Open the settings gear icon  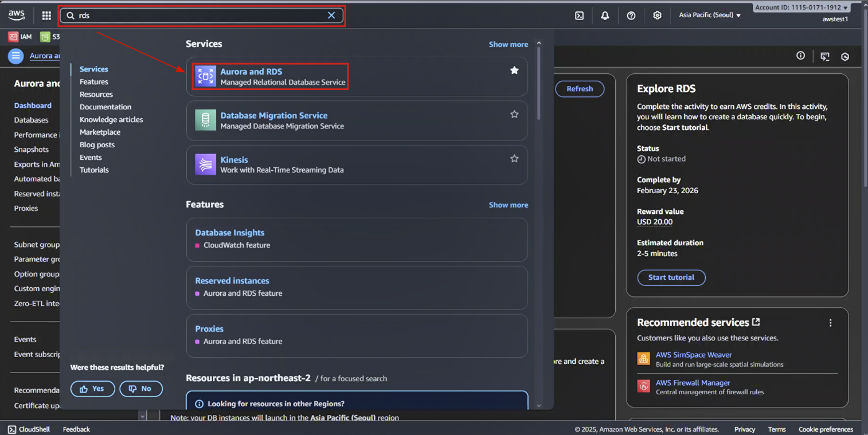pos(657,15)
